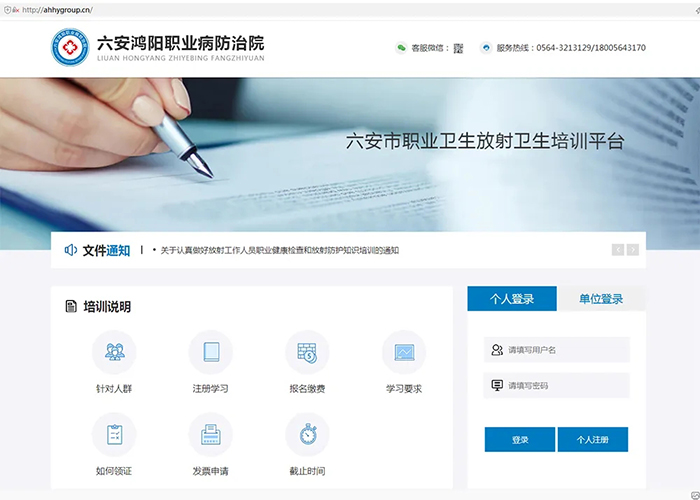Show previous notice with left arrow
700x500 pixels.
(618, 250)
